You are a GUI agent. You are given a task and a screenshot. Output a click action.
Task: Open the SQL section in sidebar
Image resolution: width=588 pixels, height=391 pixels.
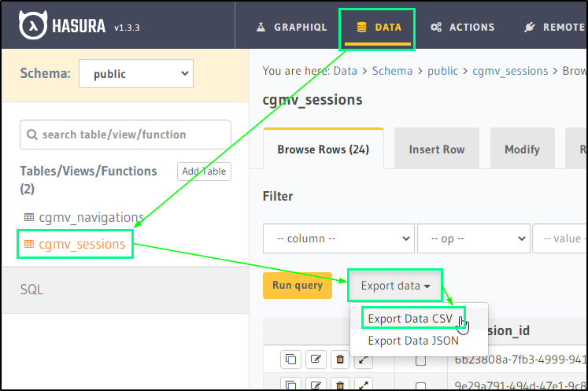[125, 290]
